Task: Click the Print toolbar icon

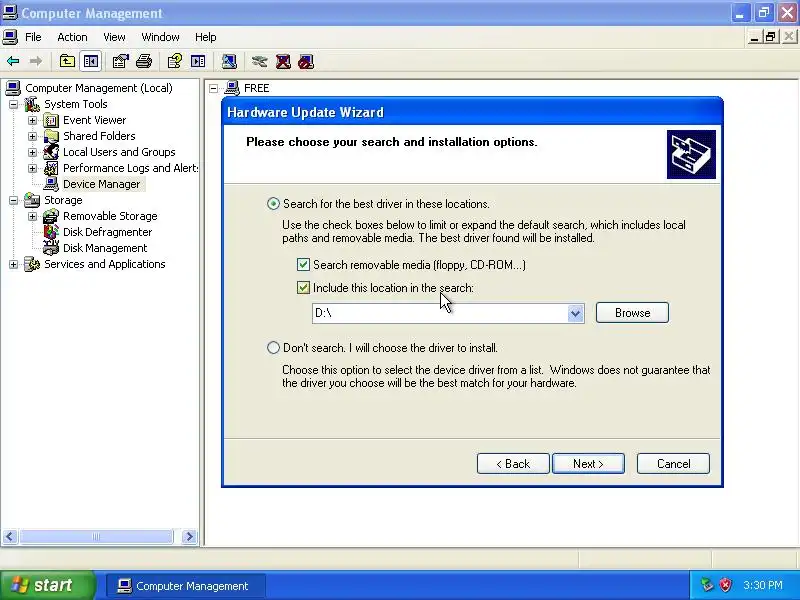Action: (144, 62)
